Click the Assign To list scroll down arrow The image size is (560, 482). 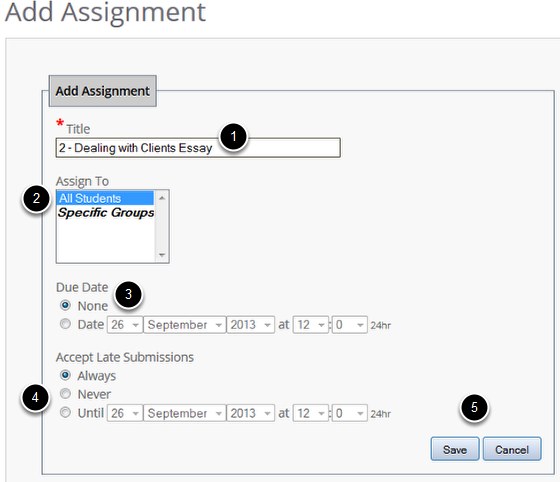coord(162,255)
